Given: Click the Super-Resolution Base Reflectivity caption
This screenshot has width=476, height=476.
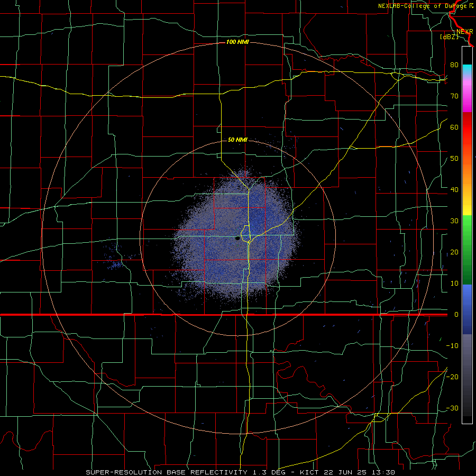Looking at the screenshot, I should (x=240, y=472).
